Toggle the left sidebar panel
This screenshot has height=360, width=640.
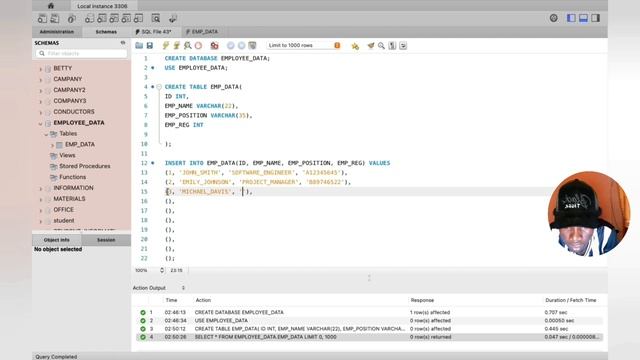click(x=571, y=18)
